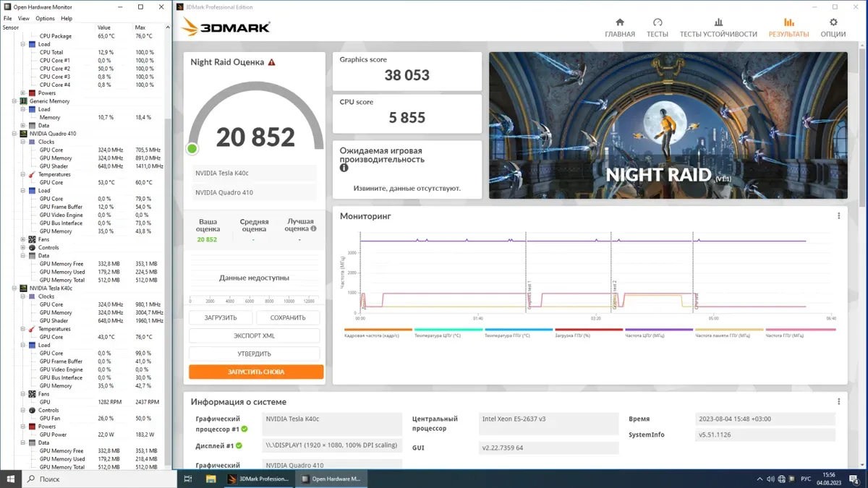Screen dimensions: 868x488
Task: Toggle Температура ЦП legend series
Action: [x=448, y=335]
